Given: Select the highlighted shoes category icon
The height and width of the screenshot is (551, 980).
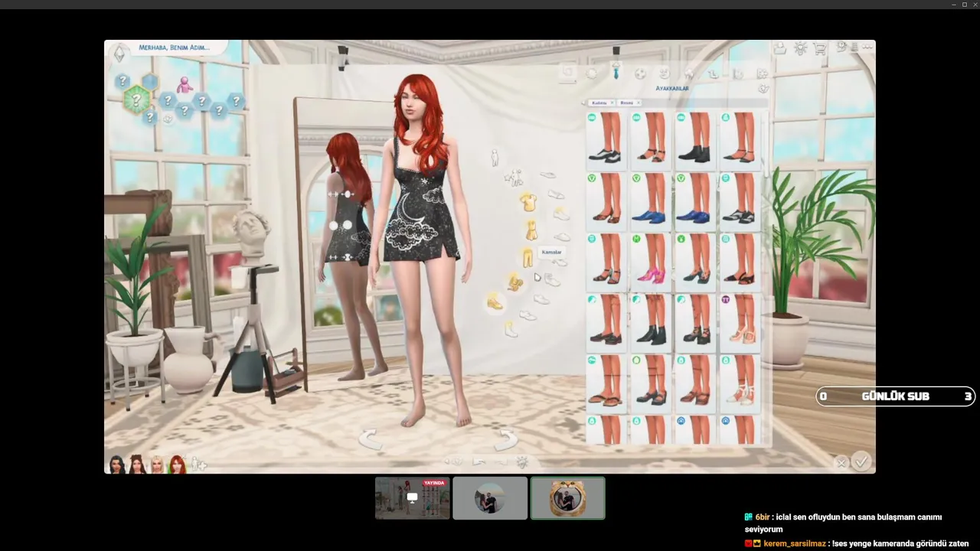Looking at the screenshot, I should (495, 302).
